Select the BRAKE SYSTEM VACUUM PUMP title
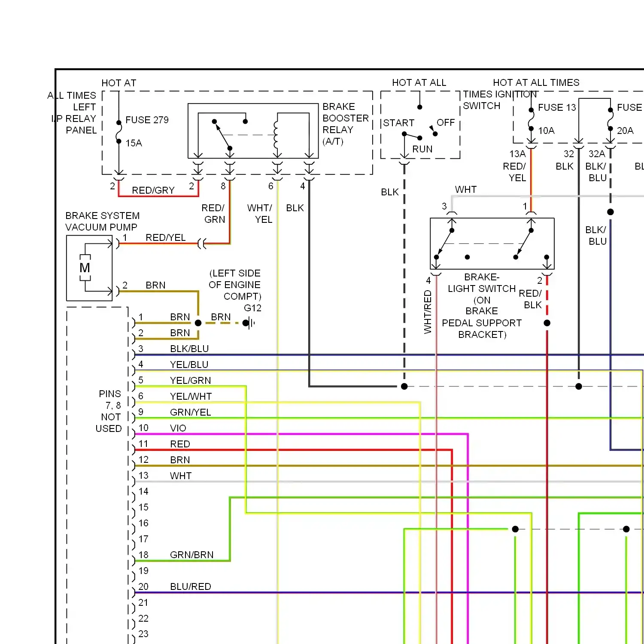644x644 pixels. [x=102, y=221]
